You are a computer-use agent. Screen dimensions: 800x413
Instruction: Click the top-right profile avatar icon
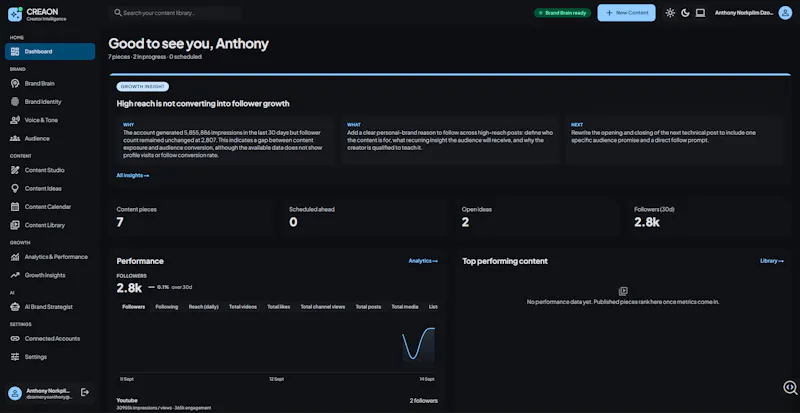tap(785, 13)
